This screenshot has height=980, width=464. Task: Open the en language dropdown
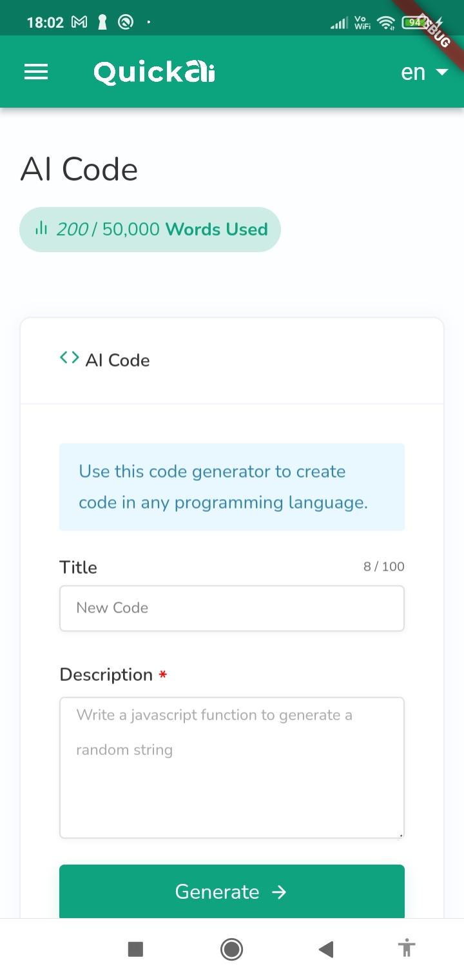[424, 72]
